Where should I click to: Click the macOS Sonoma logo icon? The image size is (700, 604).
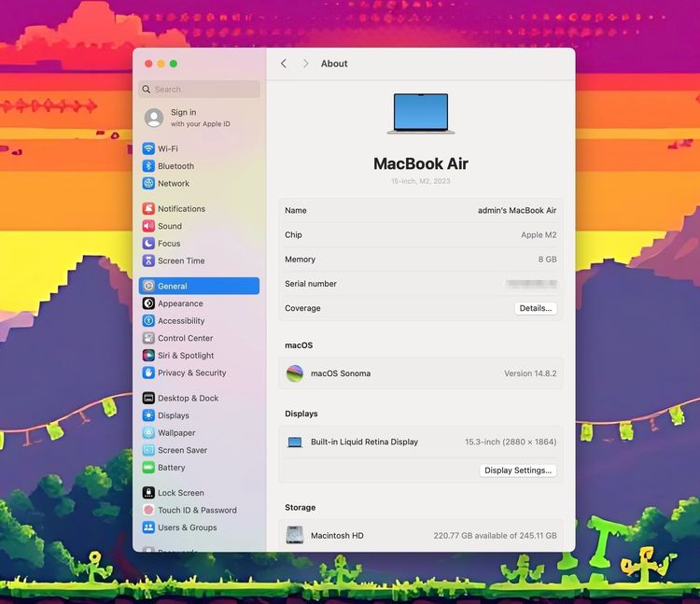point(295,373)
